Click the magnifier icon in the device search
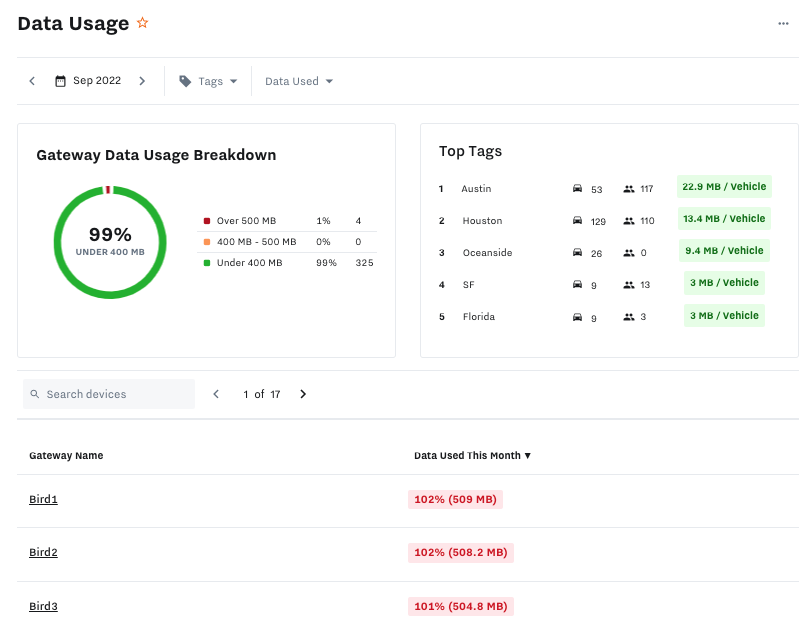Image resolution: width=808 pixels, height=631 pixels. [x=35, y=394]
